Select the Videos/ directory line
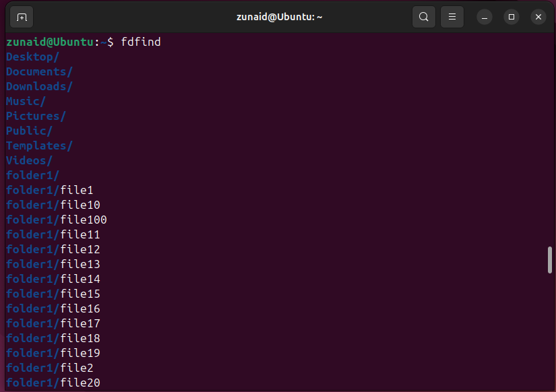The image size is (556, 392). point(28,160)
